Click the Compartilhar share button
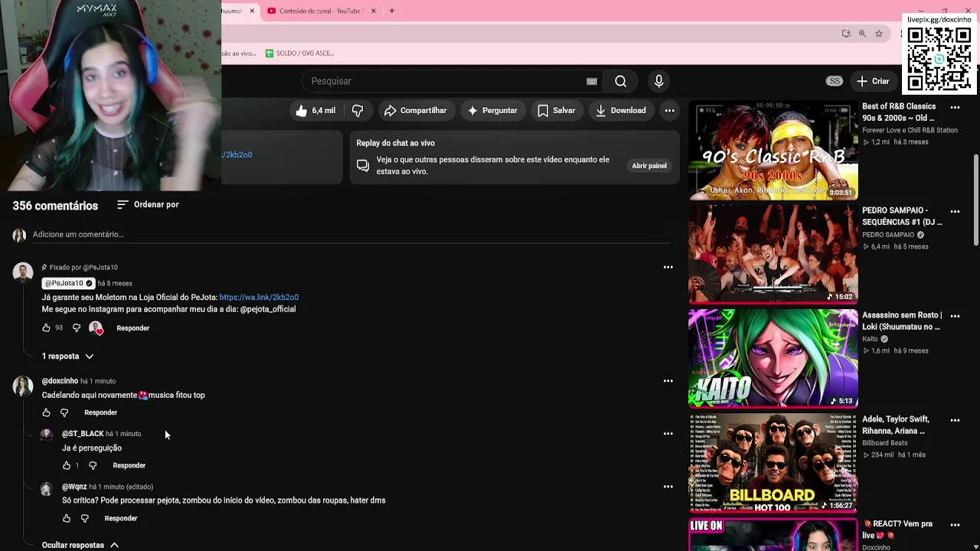The width and height of the screenshot is (980, 551). (x=415, y=111)
